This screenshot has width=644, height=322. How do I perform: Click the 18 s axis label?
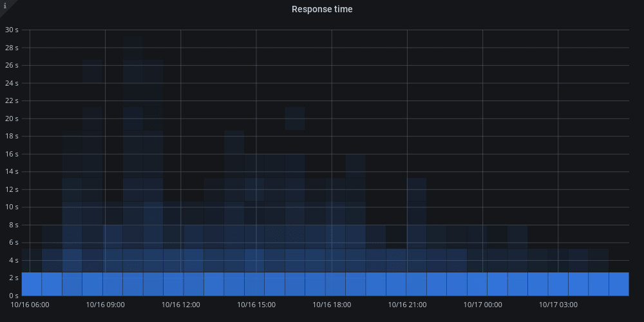[x=12, y=136]
